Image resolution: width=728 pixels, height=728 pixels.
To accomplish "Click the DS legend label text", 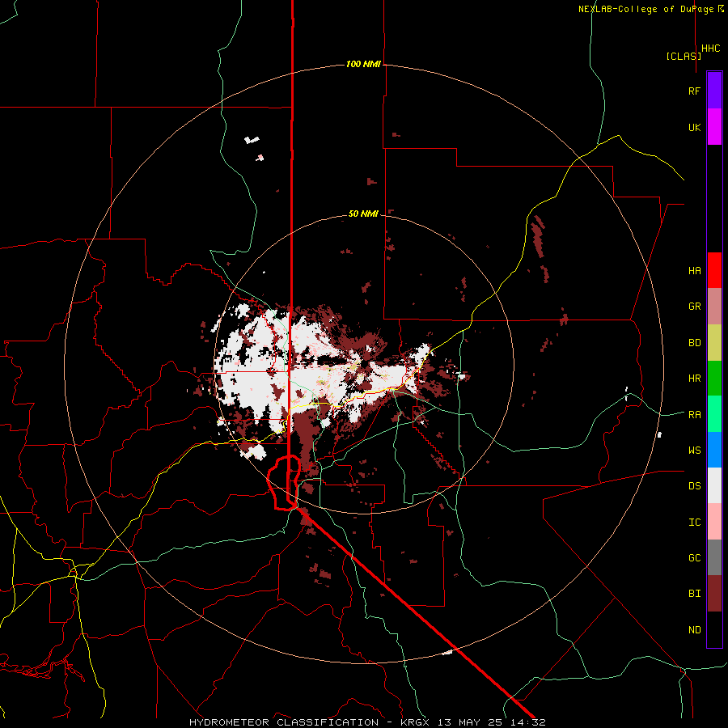I will [x=695, y=486].
